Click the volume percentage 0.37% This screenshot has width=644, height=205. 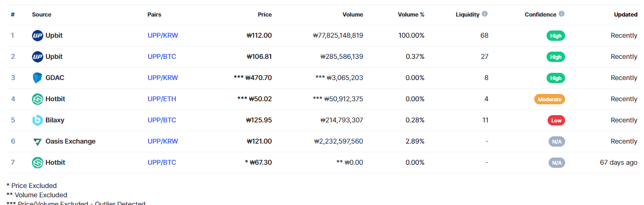(x=415, y=57)
